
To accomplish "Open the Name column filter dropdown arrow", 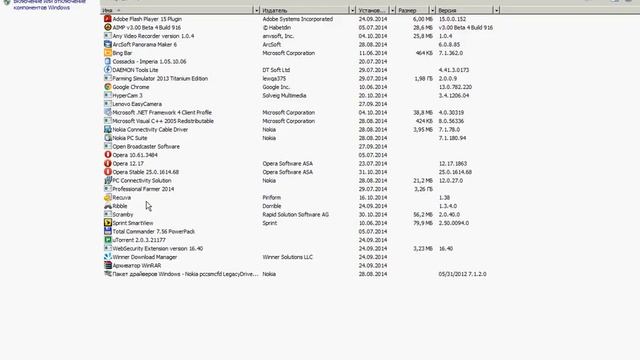I will pyautogui.click(x=256, y=10).
